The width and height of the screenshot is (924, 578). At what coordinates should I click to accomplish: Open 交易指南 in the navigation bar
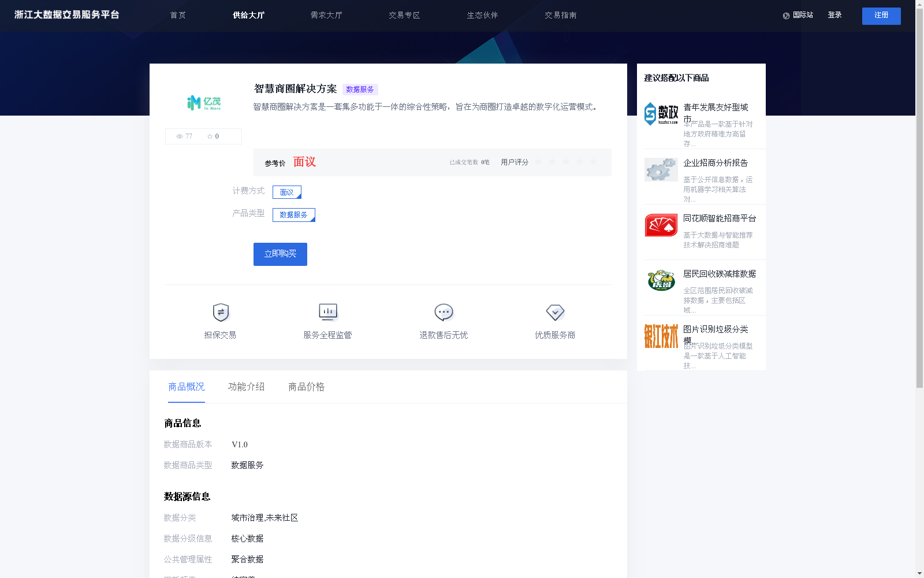pos(560,16)
